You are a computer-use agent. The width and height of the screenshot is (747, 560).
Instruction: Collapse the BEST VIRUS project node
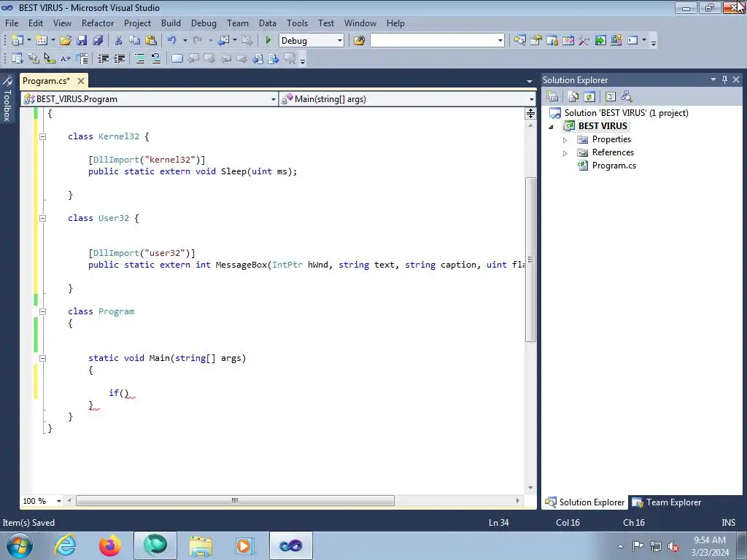[x=551, y=127]
